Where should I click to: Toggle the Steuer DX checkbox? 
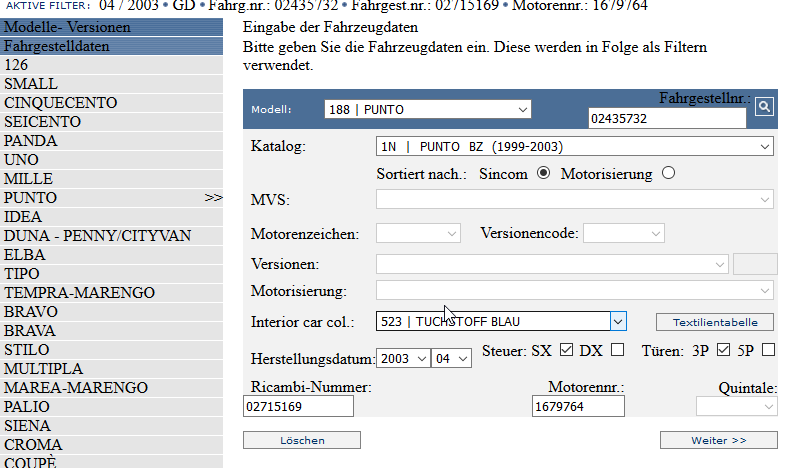coord(617,350)
